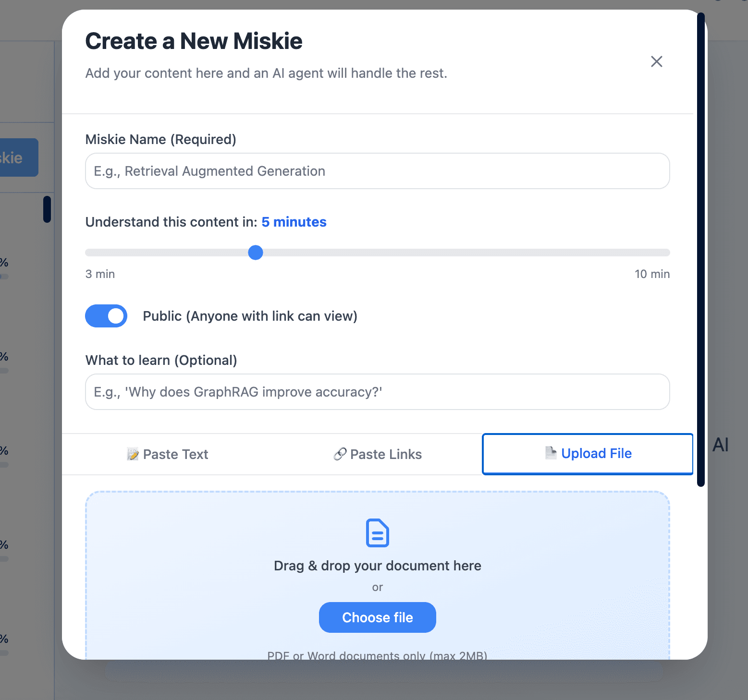
Task: Click the Miskie Name input field
Action: (377, 171)
